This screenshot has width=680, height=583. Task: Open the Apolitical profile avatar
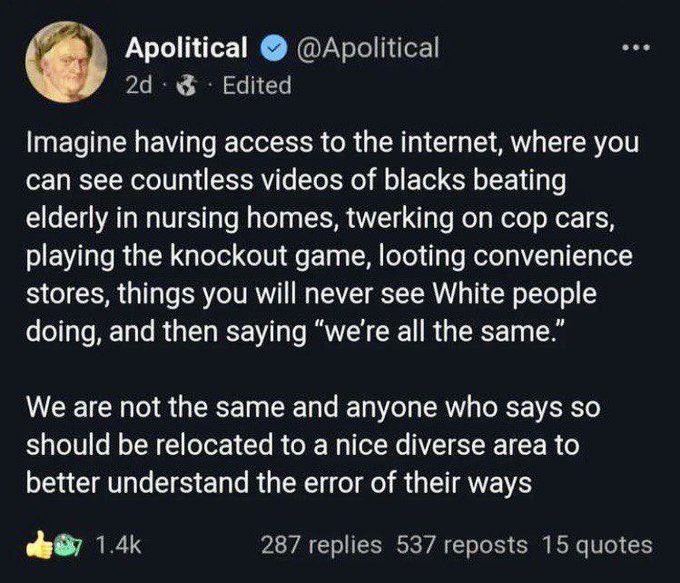(x=66, y=62)
